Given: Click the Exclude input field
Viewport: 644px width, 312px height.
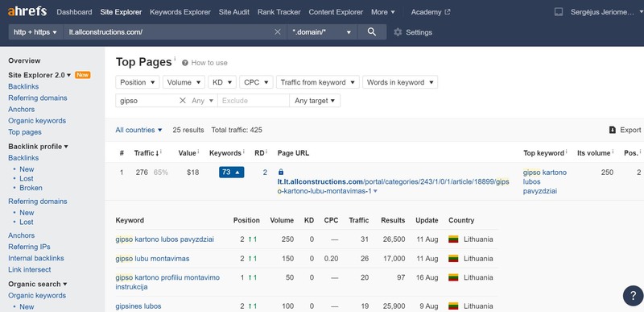Looking at the screenshot, I should coord(254,100).
